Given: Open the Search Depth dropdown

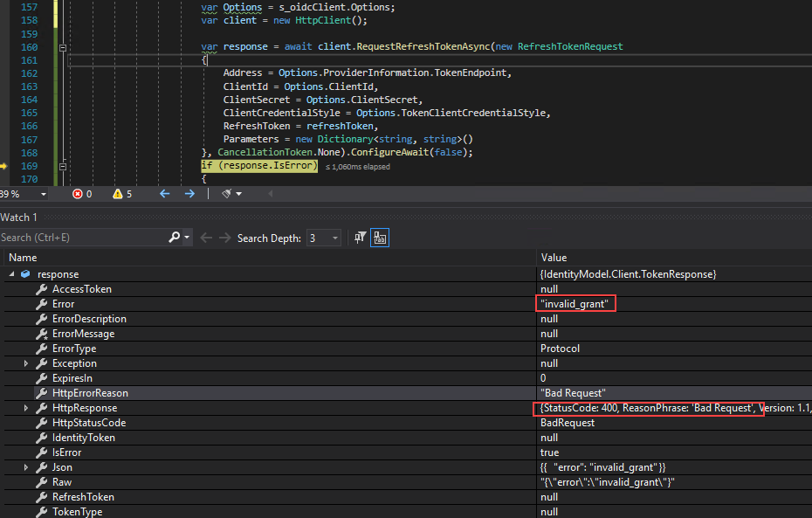Looking at the screenshot, I should click(334, 238).
